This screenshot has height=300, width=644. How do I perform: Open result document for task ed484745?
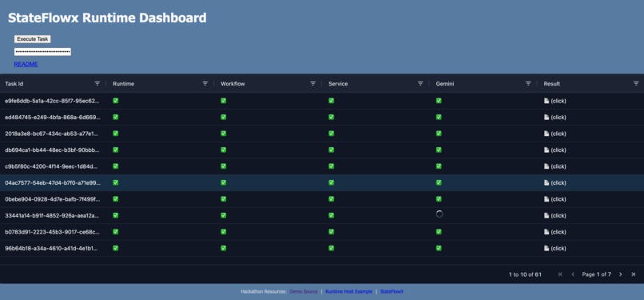click(555, 117)
